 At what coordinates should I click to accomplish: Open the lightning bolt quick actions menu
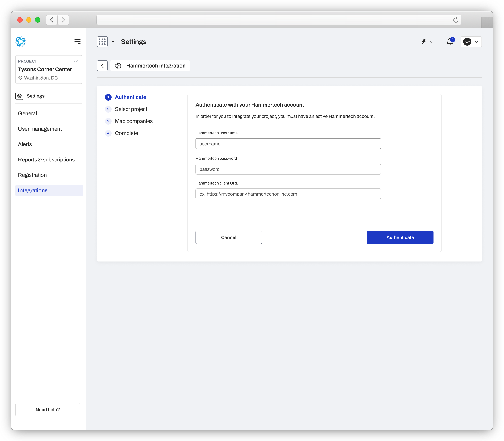[427, 42]
